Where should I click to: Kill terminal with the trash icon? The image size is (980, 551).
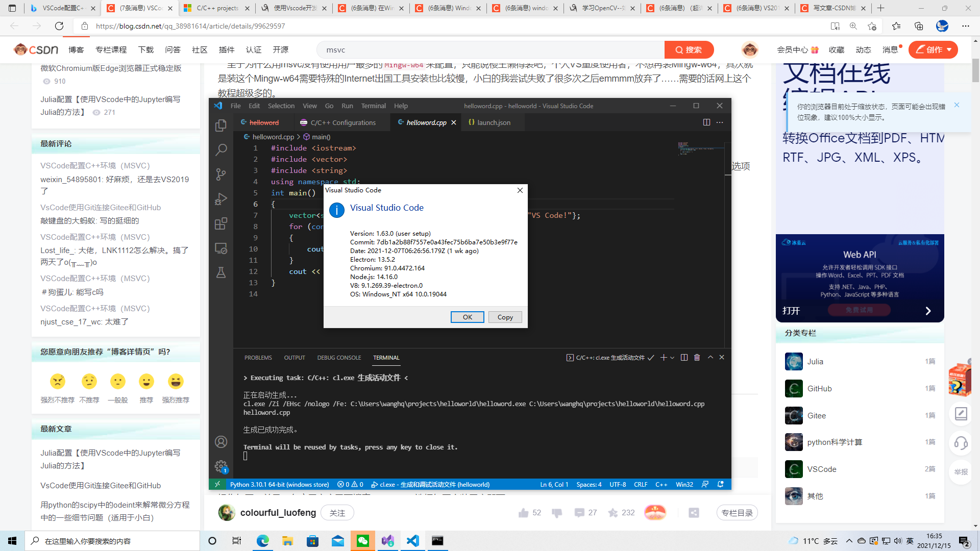697,358
